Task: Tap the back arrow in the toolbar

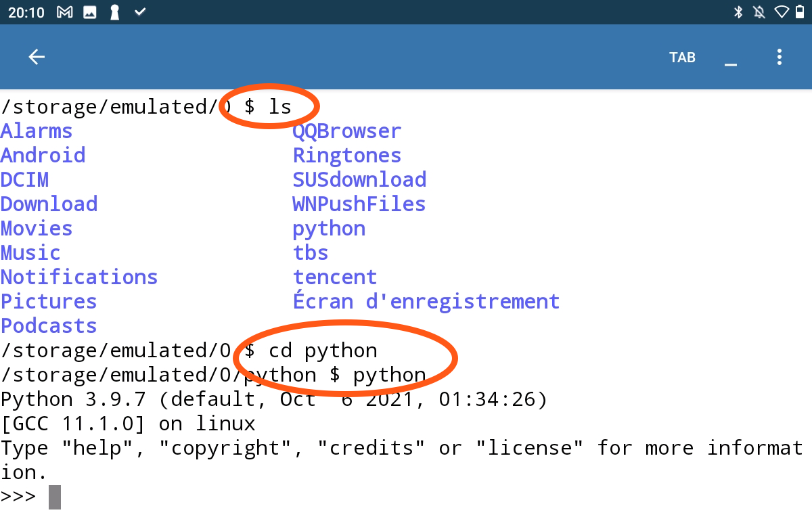Action: coord(37,58)
